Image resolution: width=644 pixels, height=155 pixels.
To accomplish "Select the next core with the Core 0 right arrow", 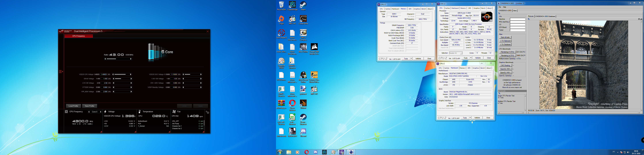I will coord(100,112).
